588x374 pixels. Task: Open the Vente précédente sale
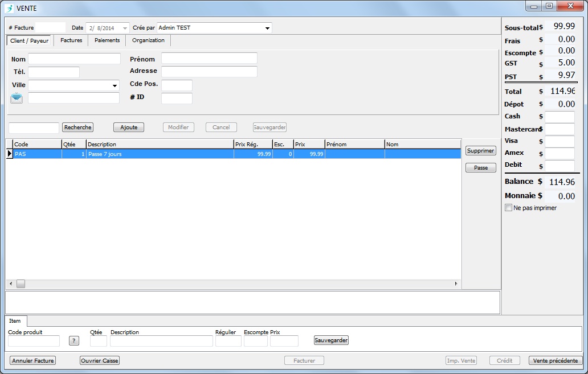(556, 360)
